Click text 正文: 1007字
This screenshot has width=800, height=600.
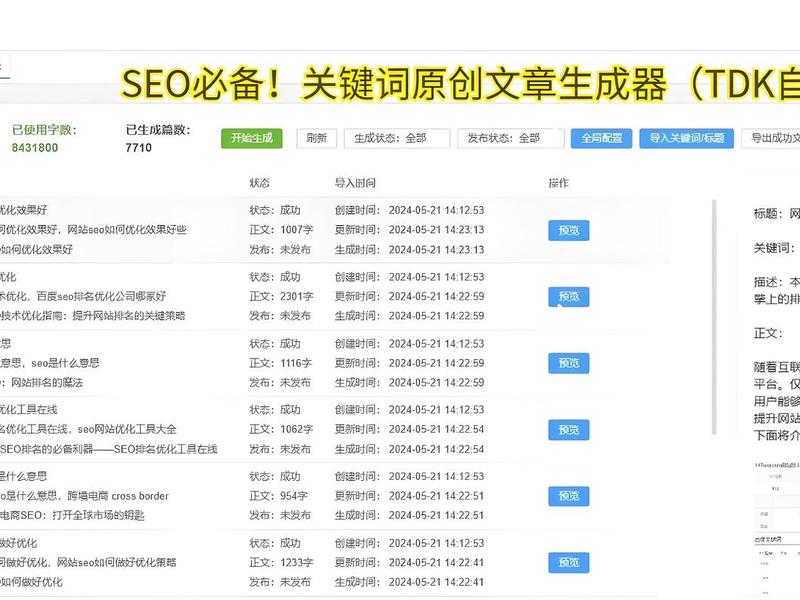281,230
